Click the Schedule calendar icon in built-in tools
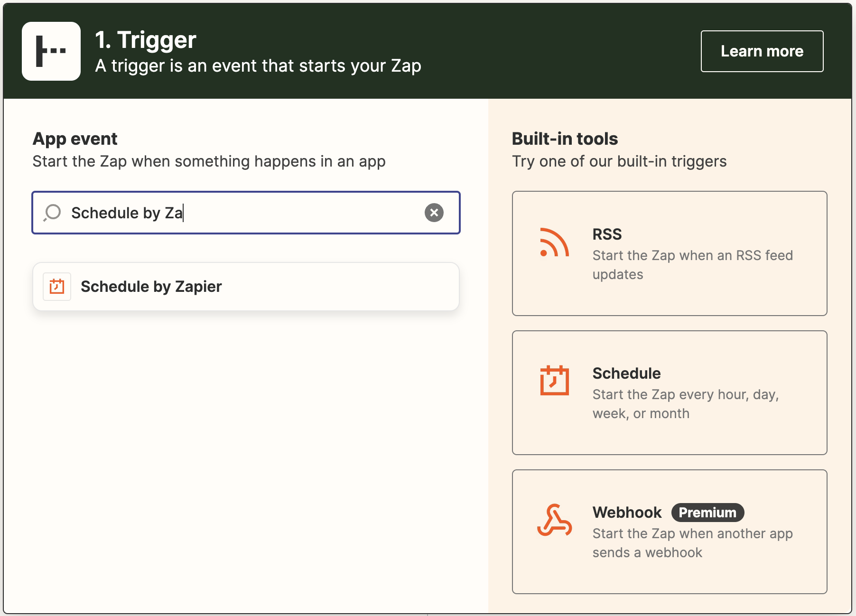This screenshot has width=856, height=616. (x=554, y=381)
